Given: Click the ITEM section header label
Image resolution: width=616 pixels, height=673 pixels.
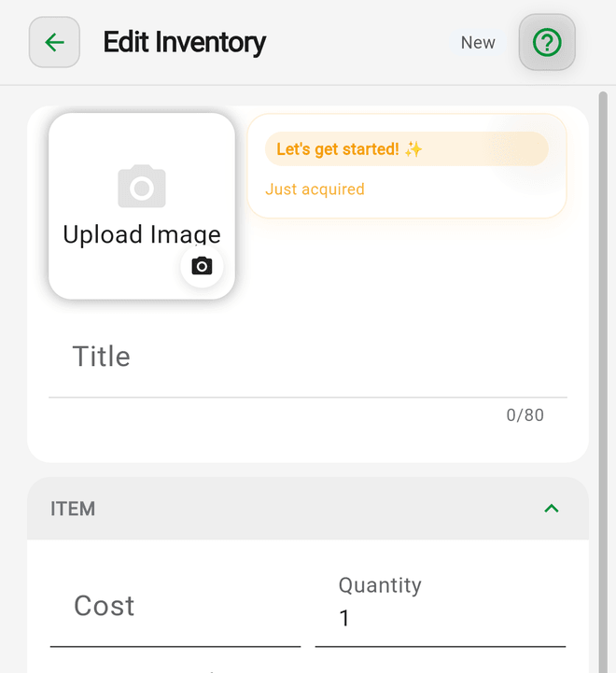Looking at the screenshot, I should (73, 509).
